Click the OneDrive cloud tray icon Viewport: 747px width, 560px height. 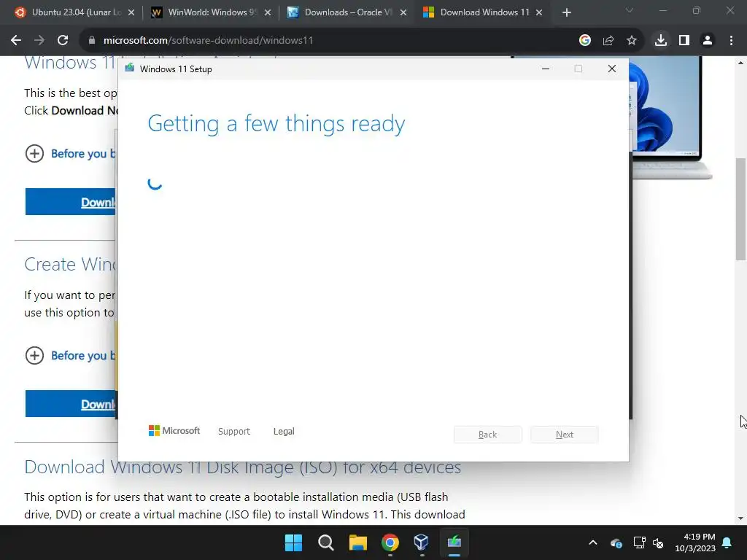[616, 542]
